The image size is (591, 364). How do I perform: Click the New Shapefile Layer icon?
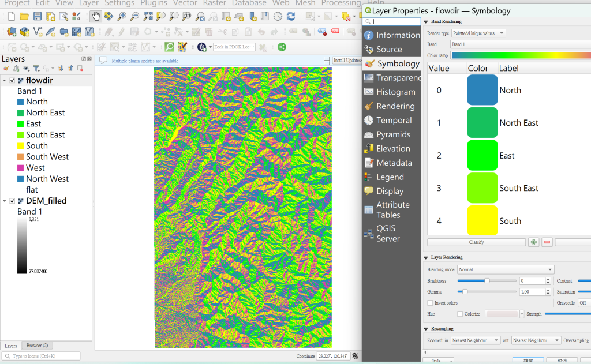point(38,32)
